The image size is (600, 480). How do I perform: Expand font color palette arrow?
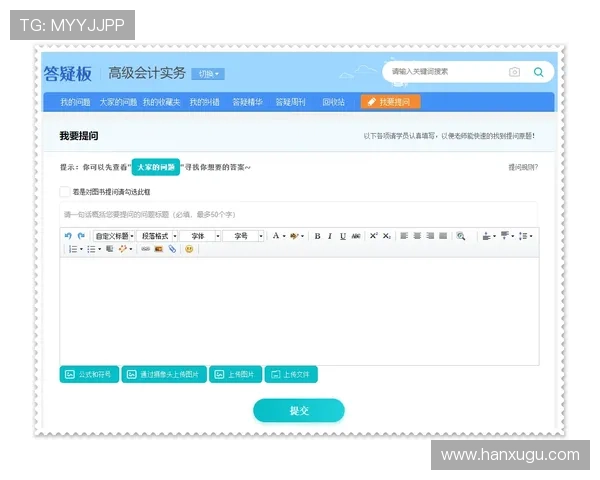coord(284,236)
